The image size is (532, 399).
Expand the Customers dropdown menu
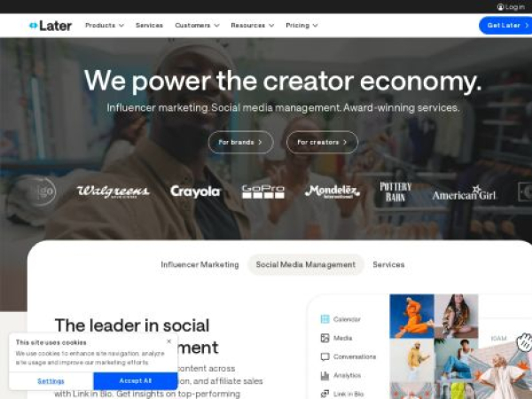coord(197,26)
